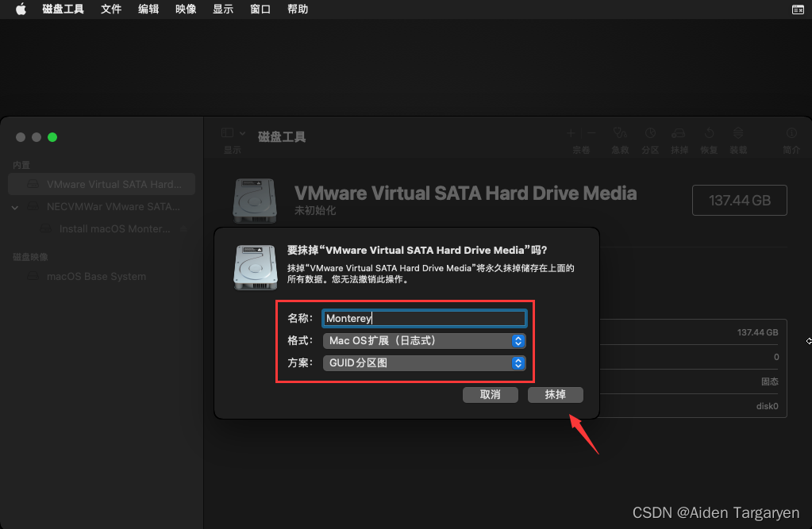Viewport: 812px width, 529px height.
Task: Click the hard drive icon in the erase dialog
Action: (x=256, y=267)
